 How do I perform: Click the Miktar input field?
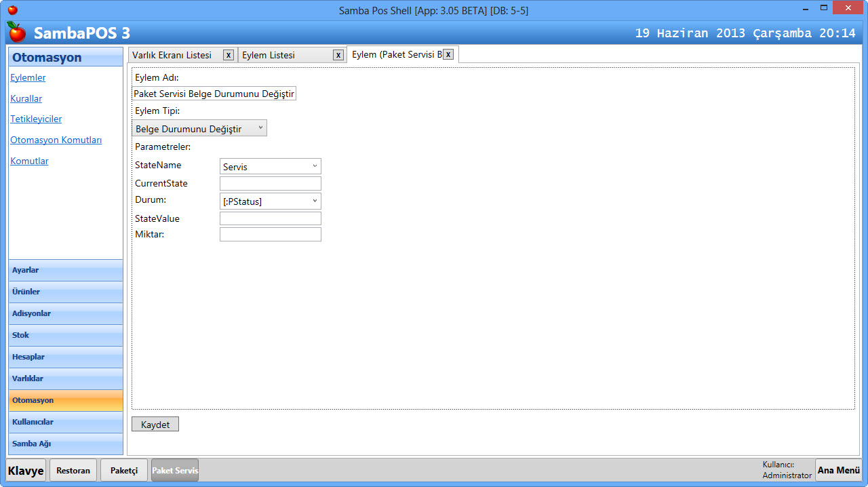[x=270, y=235]
